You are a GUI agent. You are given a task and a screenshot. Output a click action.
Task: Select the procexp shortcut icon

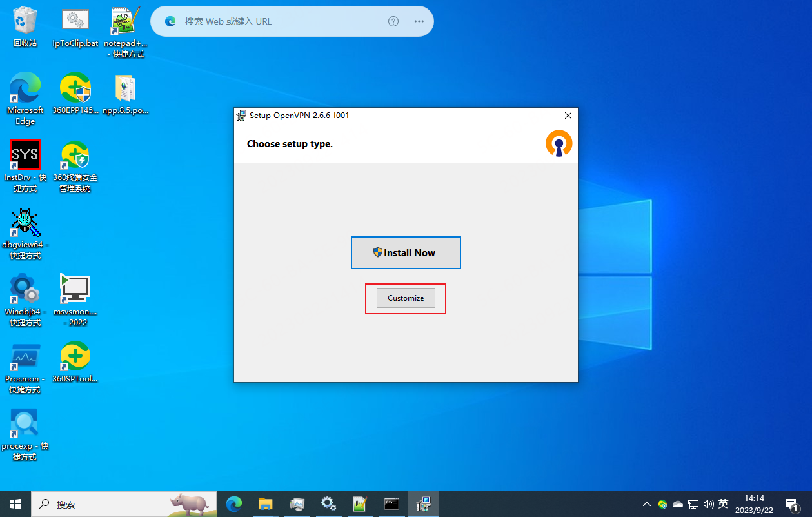(x=25, y=434)
